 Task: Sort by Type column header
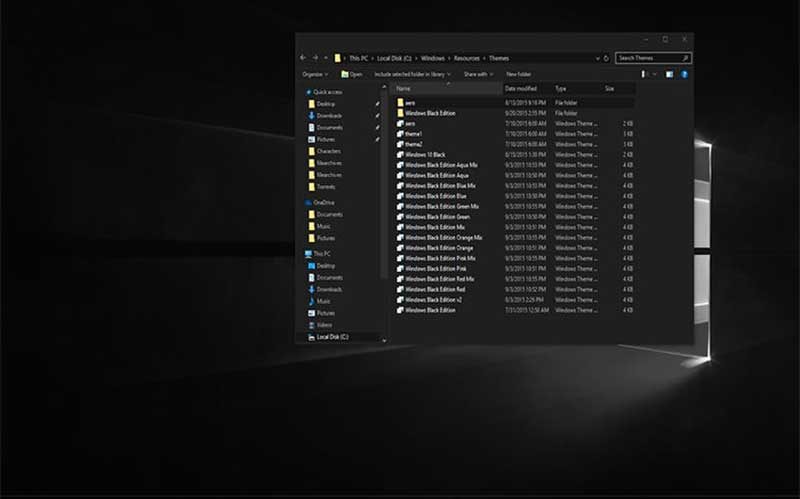coord(578,88)
